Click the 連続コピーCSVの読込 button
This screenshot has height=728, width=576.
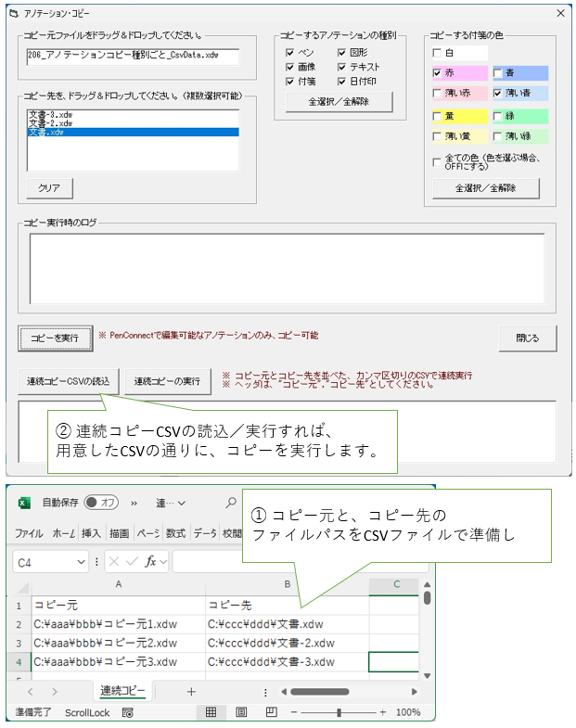[68, 381]
